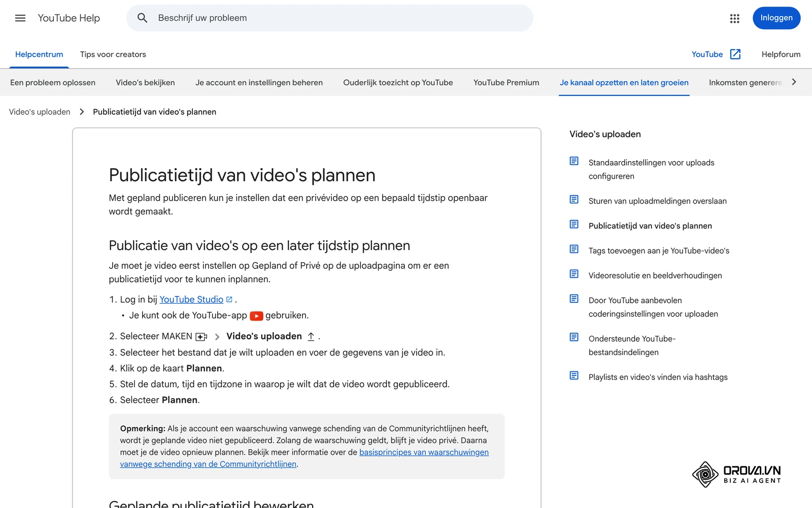812x508 pixels.
Task: Open Standaardinstellingen voor uploads configureren article
Action: [652, 169]
